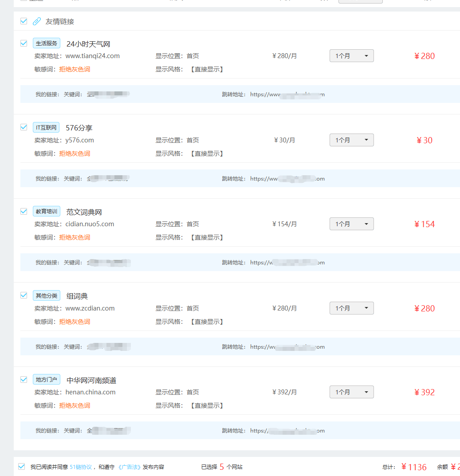Uncheck the 范文词典网 row checkbox
The image size is (460, 476).
[x=24, y=211]
